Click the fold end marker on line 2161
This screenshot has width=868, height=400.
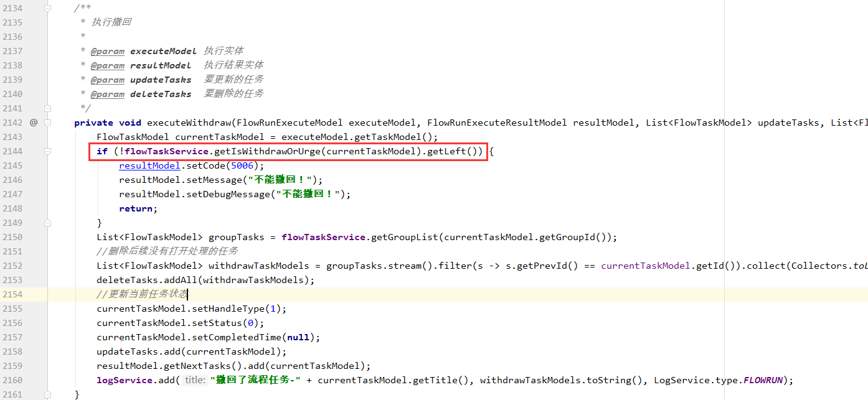pyautogui.click(x=48, y=394)
